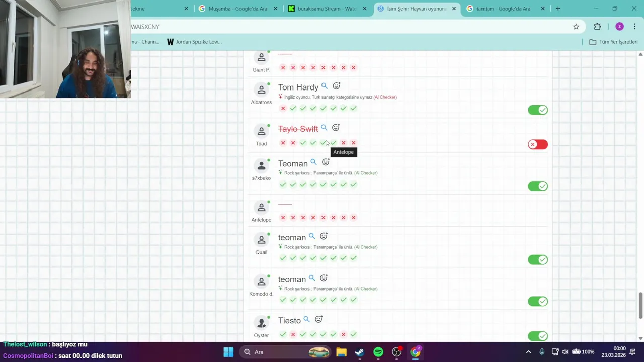Viewport: 644px width, 362px height.
Task: React with emoji to Komodo d.'s teoman answer
Action: pyautogui.click(x=324, y=278)
